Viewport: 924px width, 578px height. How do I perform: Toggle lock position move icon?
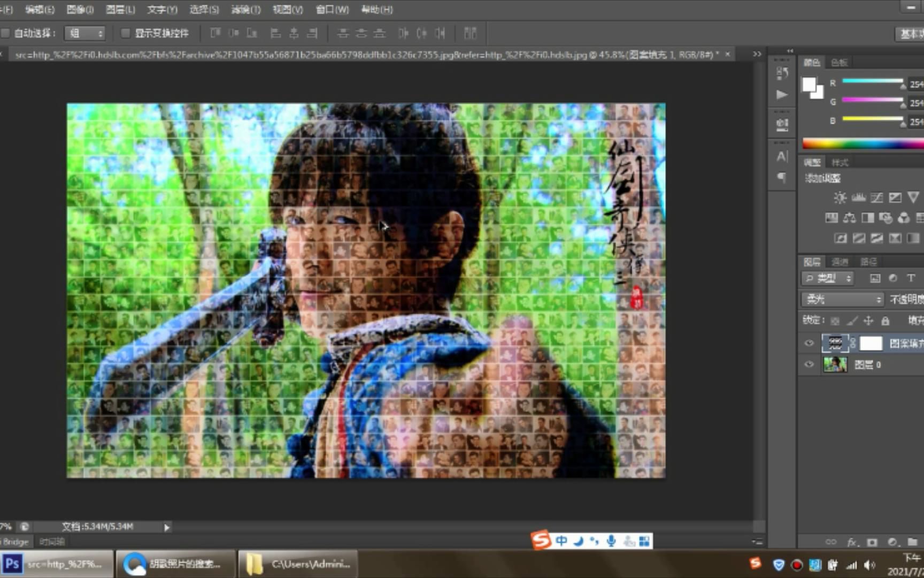click(868, 321)
